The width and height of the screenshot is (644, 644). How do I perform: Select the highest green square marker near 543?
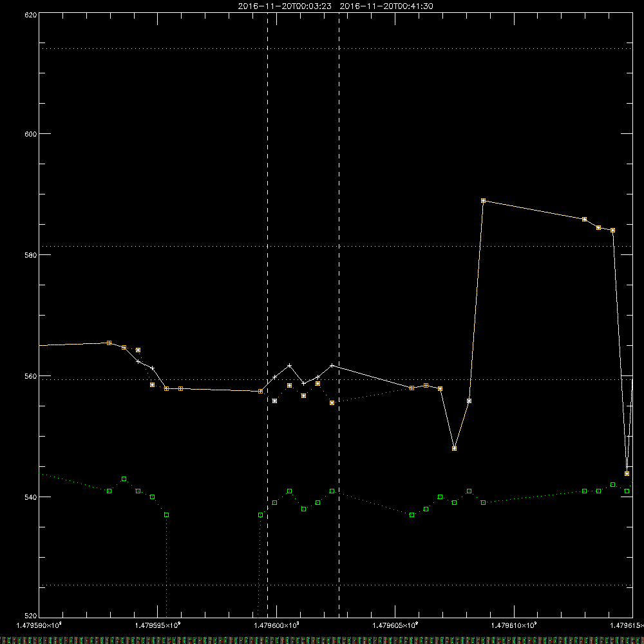(124, 479)
